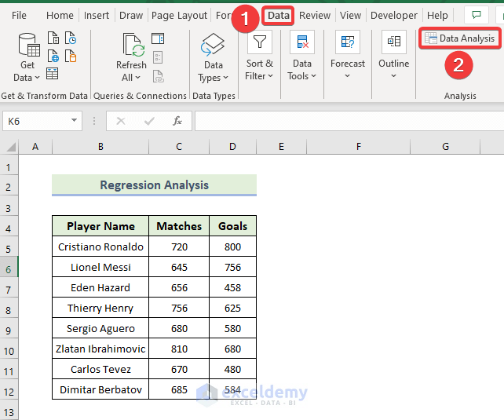504x420 pixels.
Task: Click inside the formula bar
Action: pos(349,121)
